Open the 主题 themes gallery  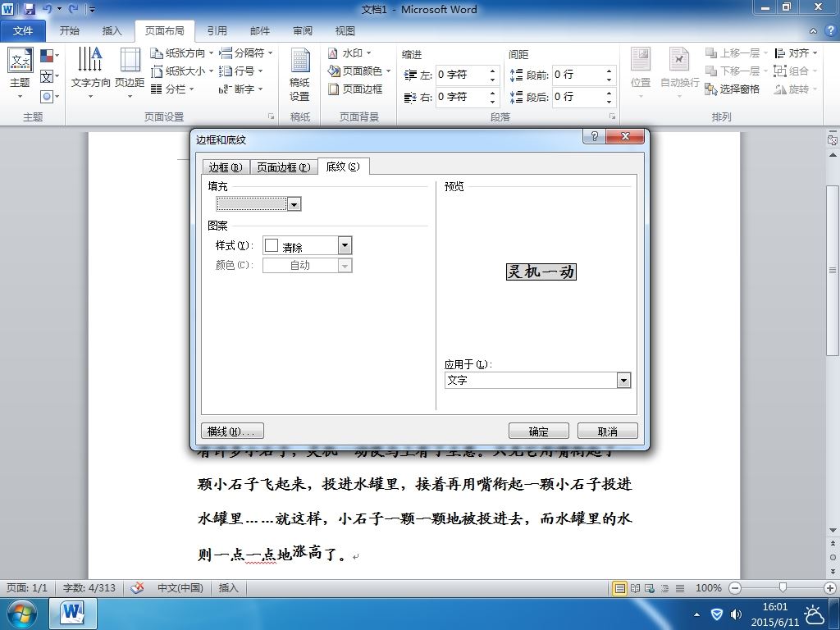21,74
